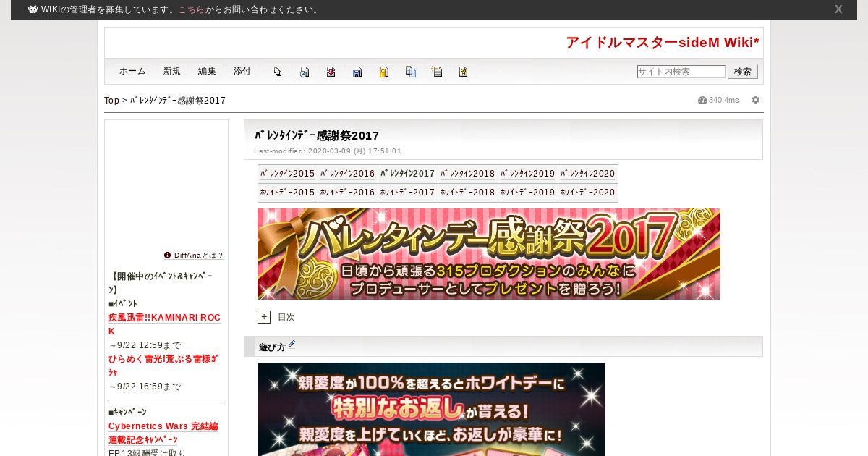
Task: Click the サイト内検索 search field
Action: (x=681, y=72)
